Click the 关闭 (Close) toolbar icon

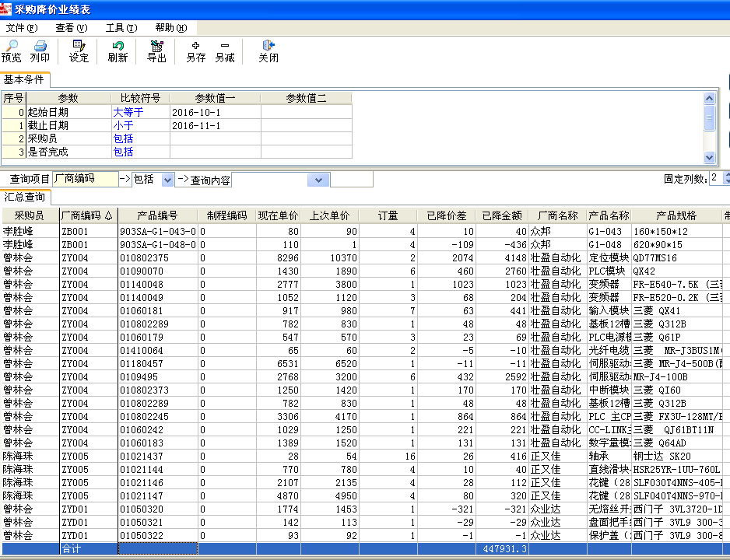tap(268, 51)
